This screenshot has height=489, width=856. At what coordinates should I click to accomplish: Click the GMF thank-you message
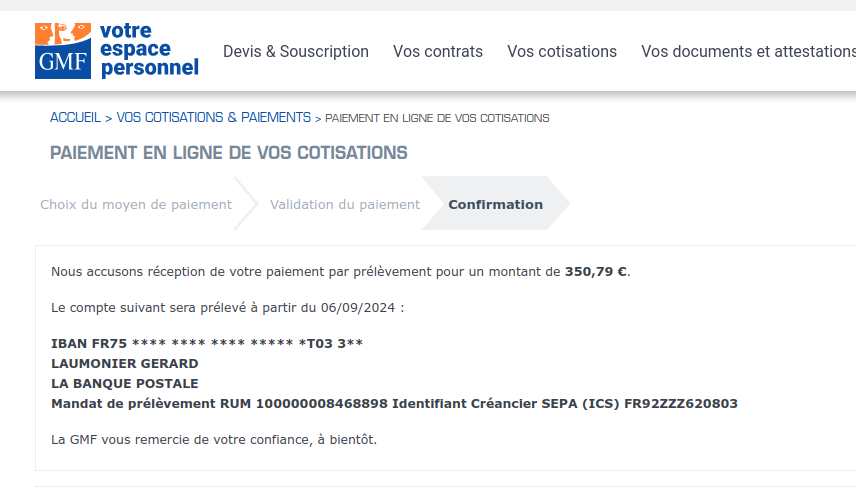point(214,439)
